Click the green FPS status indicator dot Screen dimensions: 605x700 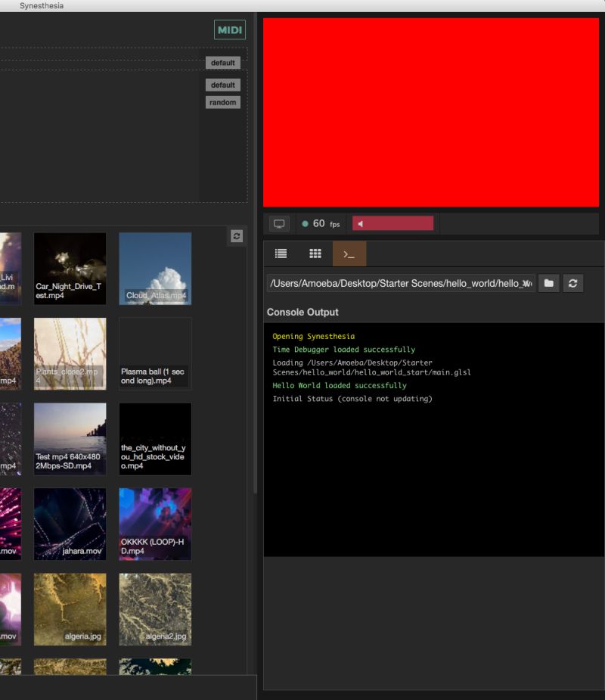click(305, 222)
